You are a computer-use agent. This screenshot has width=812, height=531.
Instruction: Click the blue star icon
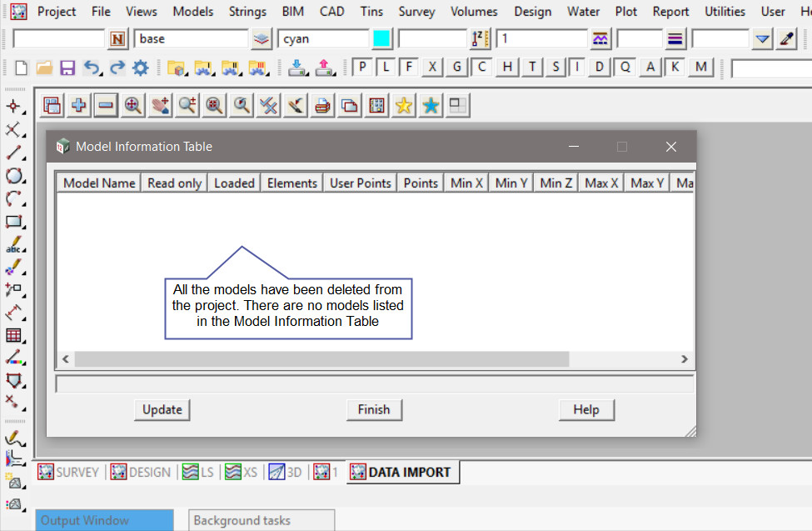[431, 106]
